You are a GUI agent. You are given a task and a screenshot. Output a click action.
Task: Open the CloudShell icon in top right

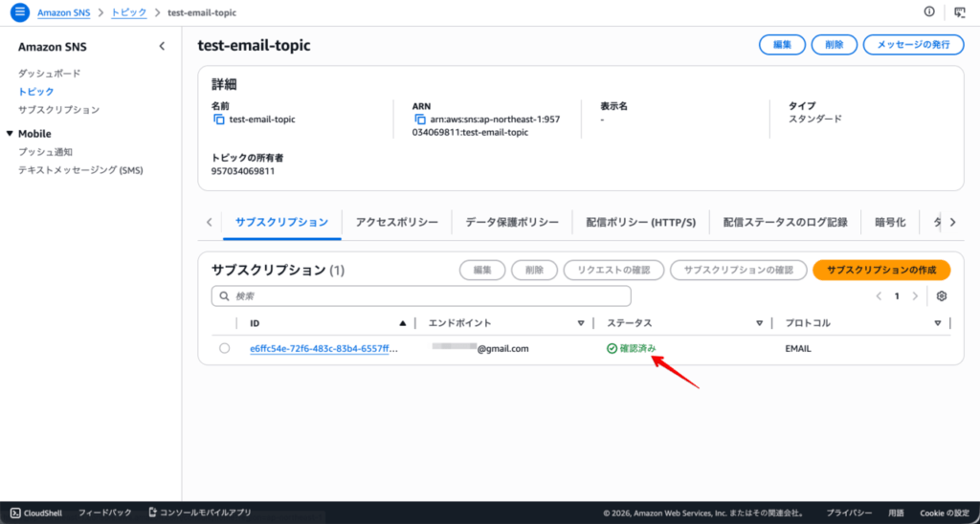(x=960, y=11)
